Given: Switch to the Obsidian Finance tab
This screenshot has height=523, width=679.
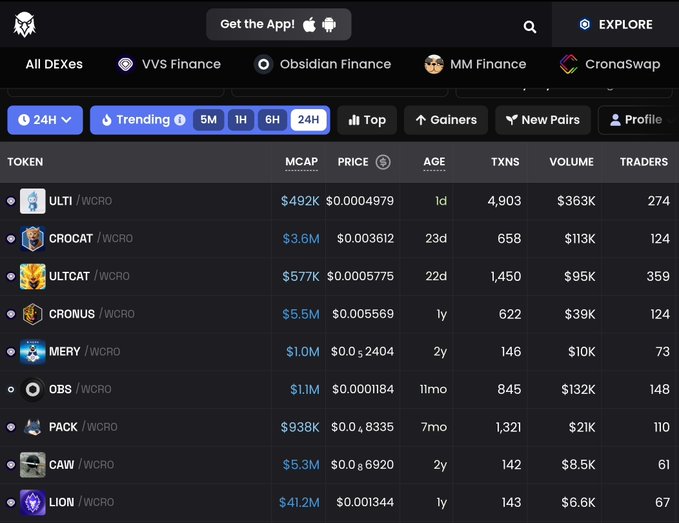Looking at the screenshot, I should pyautogui.click(x=323, y=65).
